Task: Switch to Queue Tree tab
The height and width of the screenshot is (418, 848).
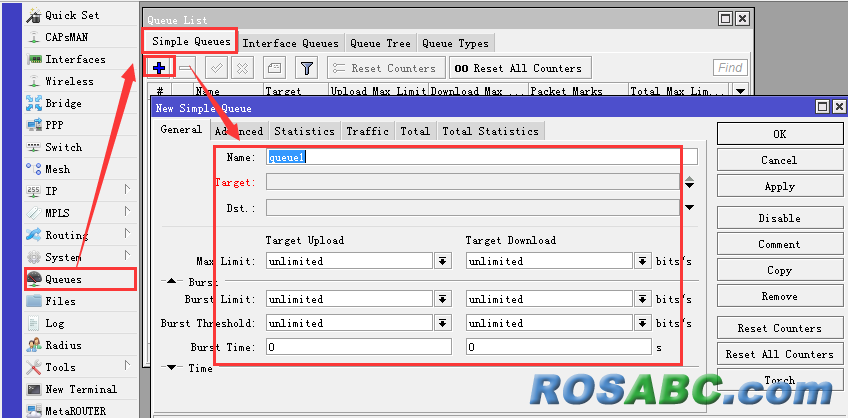Action: pyautogui.click(x=380, y=43)
